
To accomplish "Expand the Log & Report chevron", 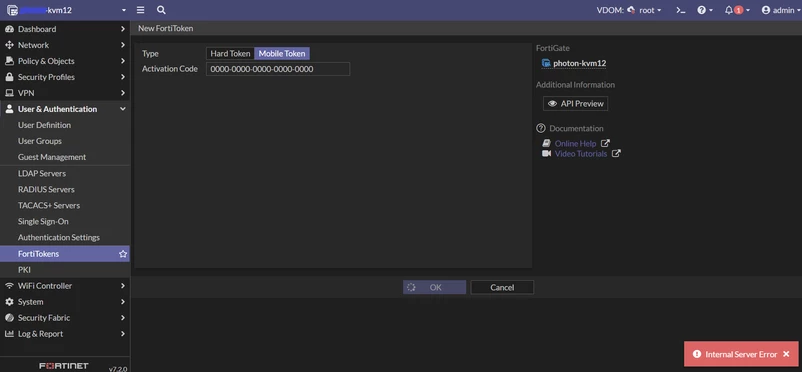I will 123,334.
